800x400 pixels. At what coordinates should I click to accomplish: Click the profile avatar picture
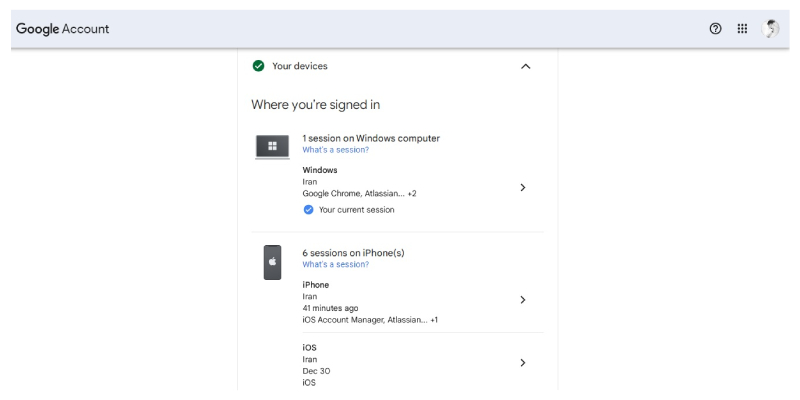click(x=770, y=29)
